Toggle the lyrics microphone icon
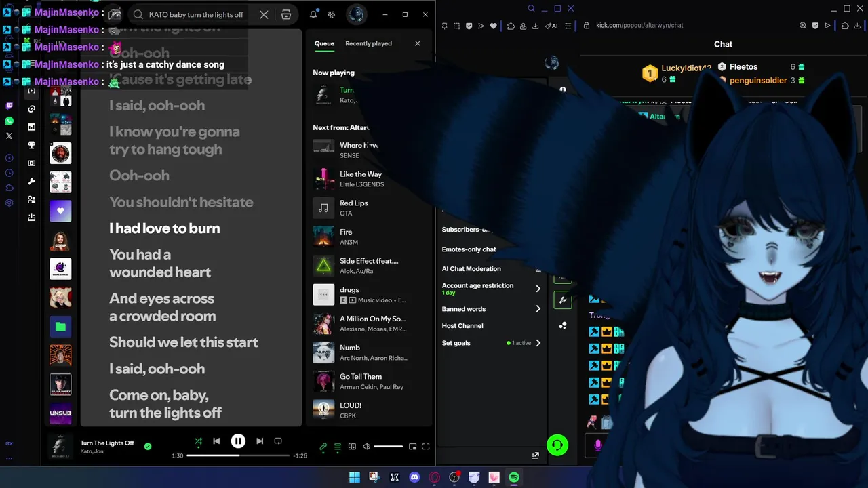 [x=323, y=447]
